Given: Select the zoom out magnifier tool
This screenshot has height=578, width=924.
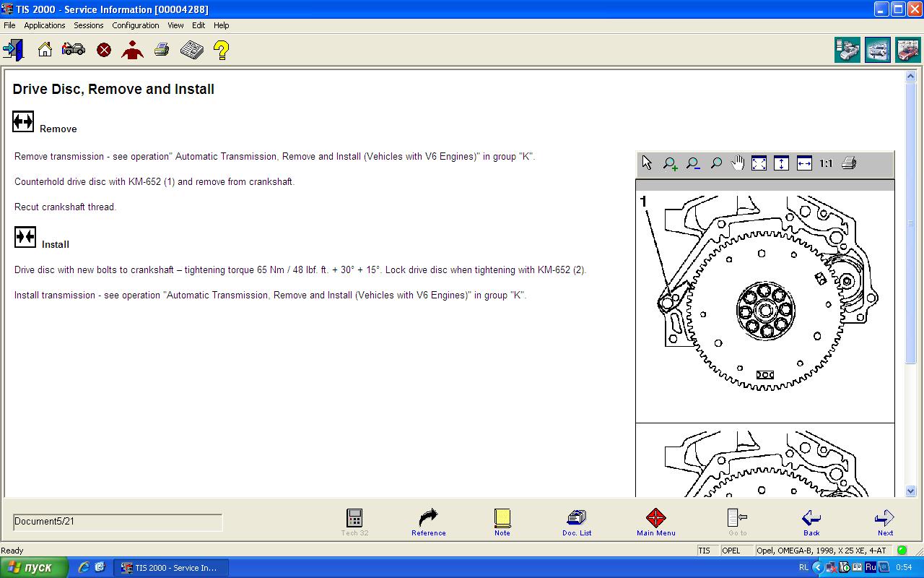Looking at the screenshot, I should tap(693, 164).
